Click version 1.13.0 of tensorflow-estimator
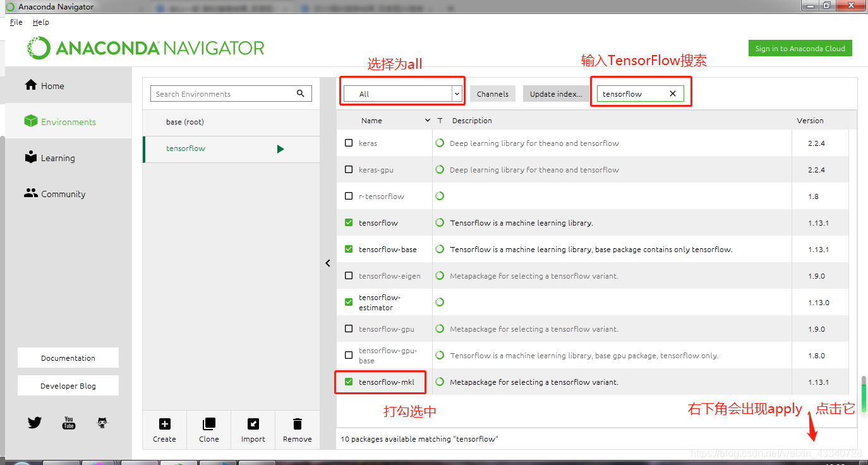The height and width of the screenshot is (465, 868). click(818, 302)
